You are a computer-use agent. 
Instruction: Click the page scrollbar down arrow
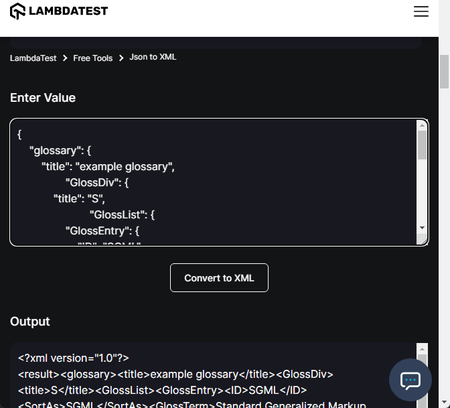(444, 402)
